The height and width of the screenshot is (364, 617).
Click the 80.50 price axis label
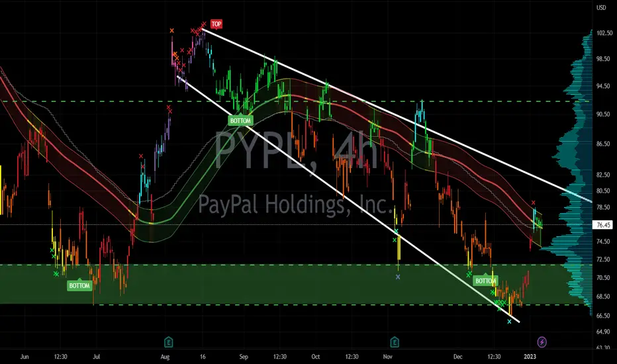(x=604, y=191)
